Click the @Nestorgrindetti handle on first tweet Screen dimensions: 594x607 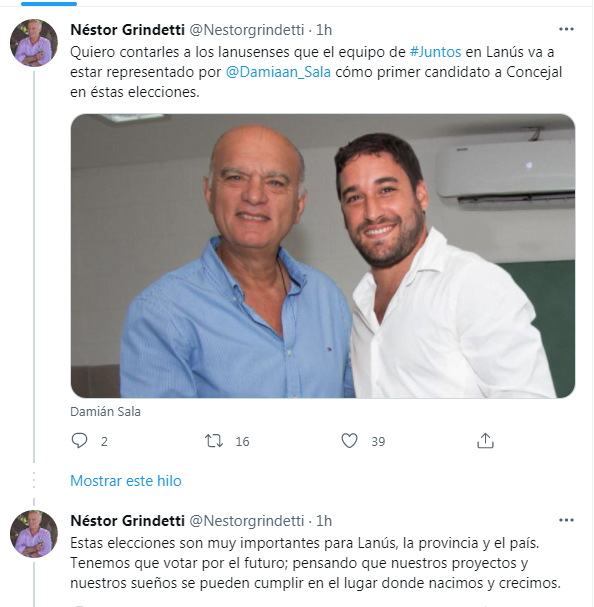coord(246,30)
